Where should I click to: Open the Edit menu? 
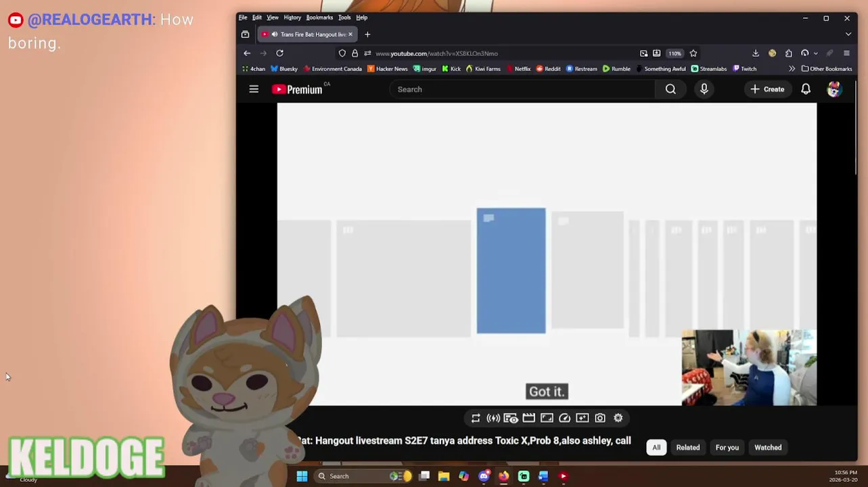pos(257,18)
